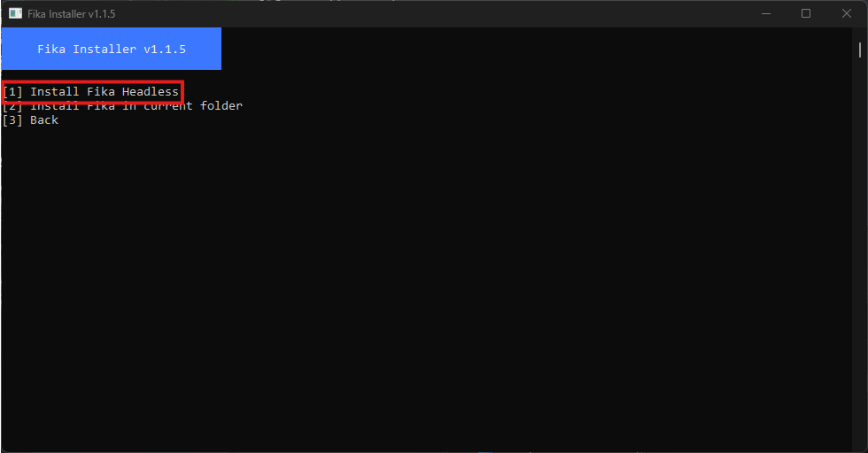Click empty title bar space left of minimize

531,13
